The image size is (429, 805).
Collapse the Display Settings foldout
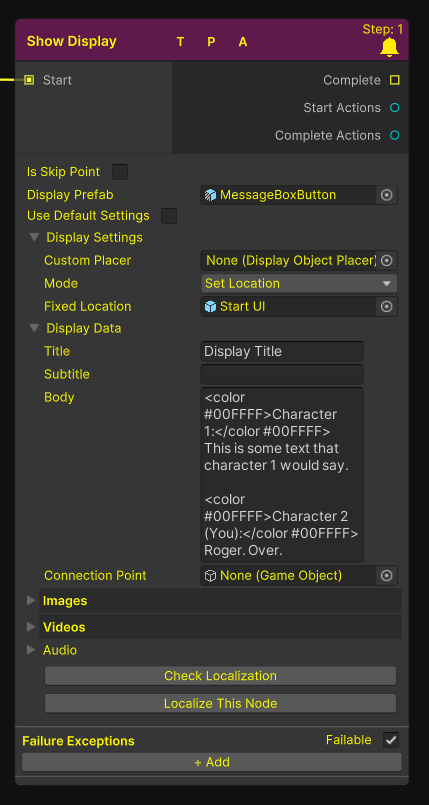34,237
